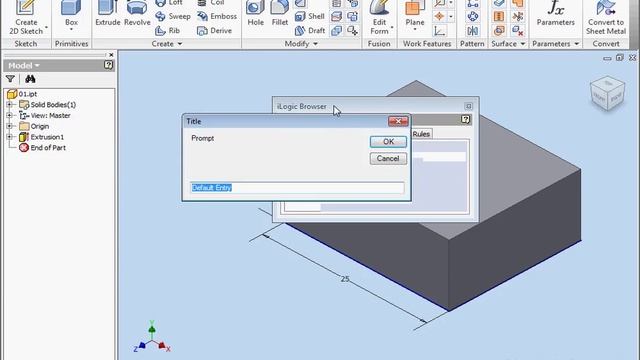Select the End of Part marker
Image resolution: width=640 pixels, height=360 pixels.
[42, 148]
